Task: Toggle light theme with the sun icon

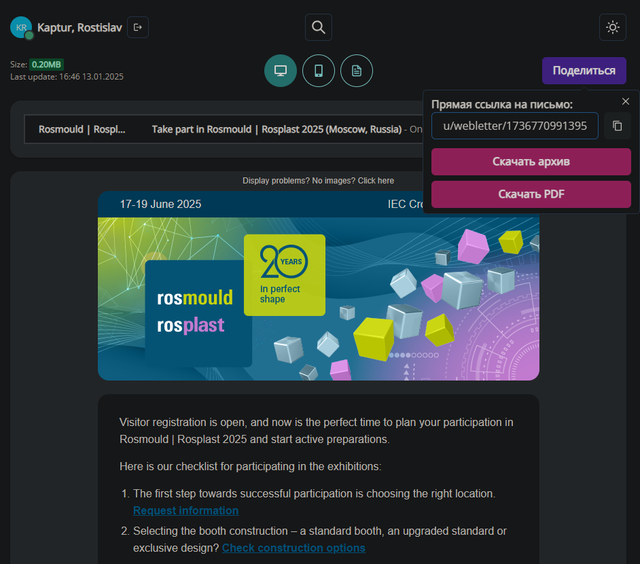Action: pos(612,27)
